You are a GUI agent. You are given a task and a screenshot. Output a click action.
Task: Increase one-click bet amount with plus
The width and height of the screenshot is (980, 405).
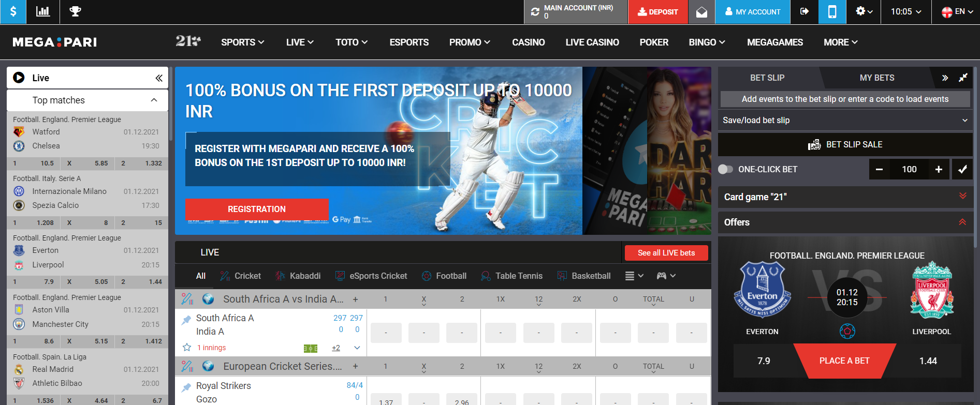point(939,169)
